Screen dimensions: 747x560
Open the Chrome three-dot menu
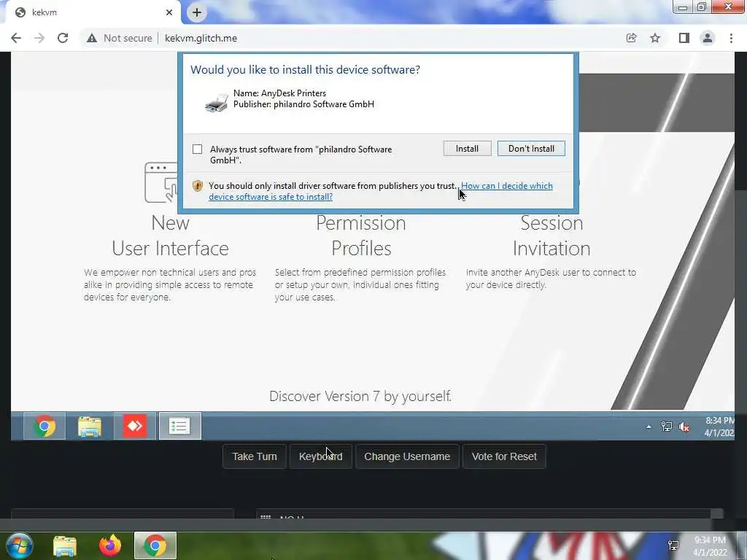point(731,38)
